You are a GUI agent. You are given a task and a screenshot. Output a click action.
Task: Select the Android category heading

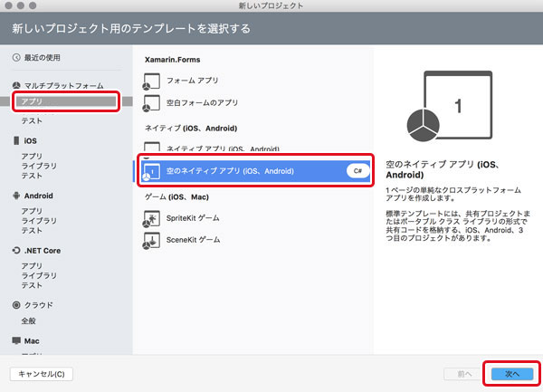[x=38, y=196]
